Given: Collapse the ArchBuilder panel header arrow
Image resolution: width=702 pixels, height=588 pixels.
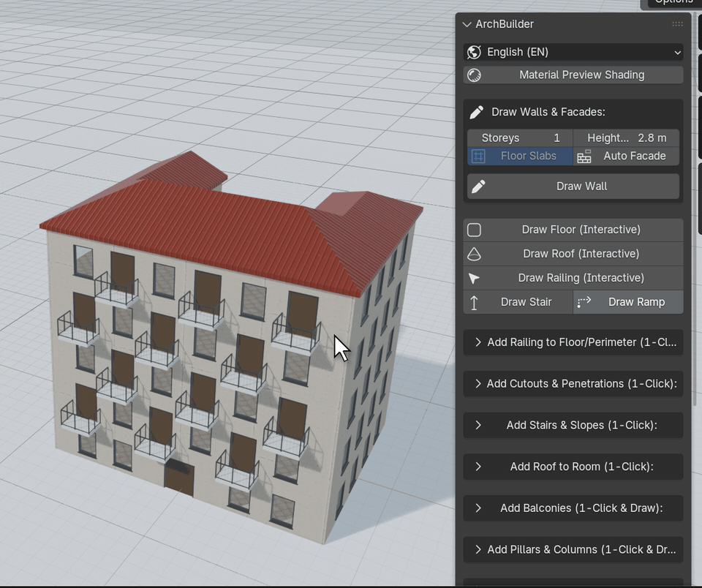Looking at the screenshot, I should (467, 24).
